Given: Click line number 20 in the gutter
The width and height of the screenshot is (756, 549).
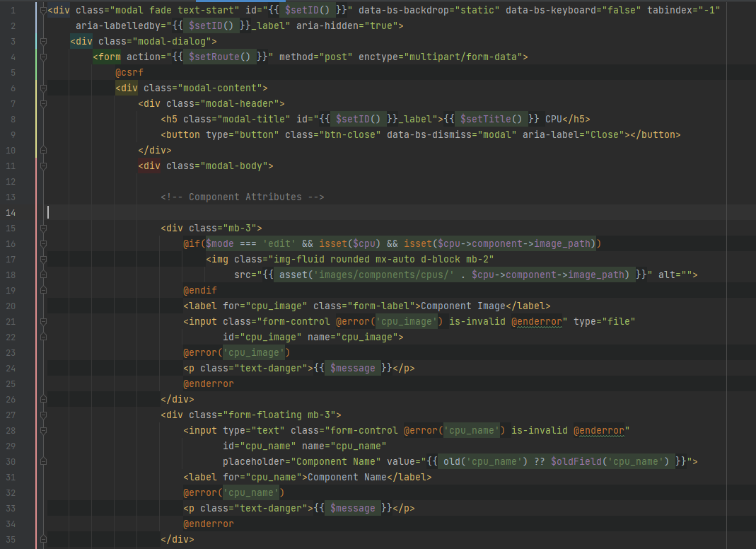Looking at the screenshot, I should (11, 306).
